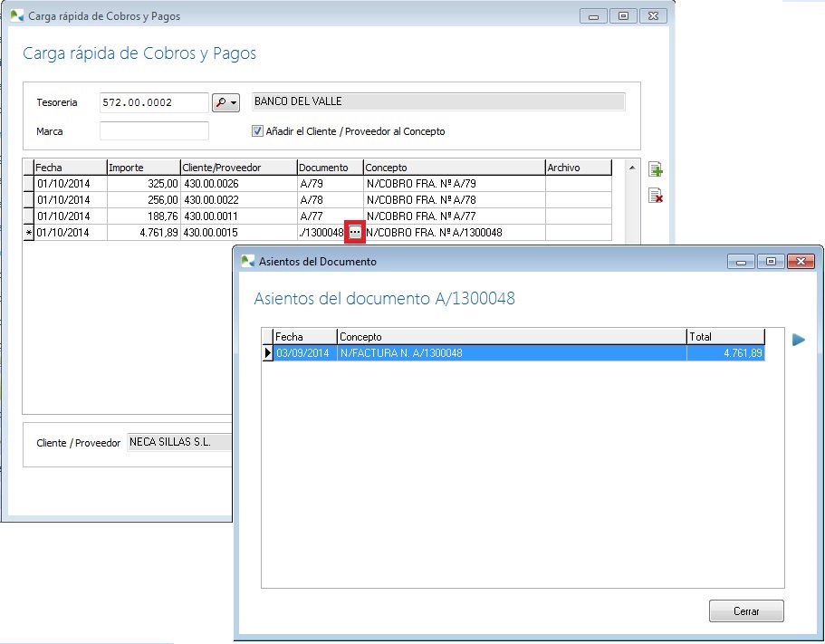Viewport: 825px width, 644px height.
Task: Close the Asientos del Documento dialog
Action: tap(799, 262)
